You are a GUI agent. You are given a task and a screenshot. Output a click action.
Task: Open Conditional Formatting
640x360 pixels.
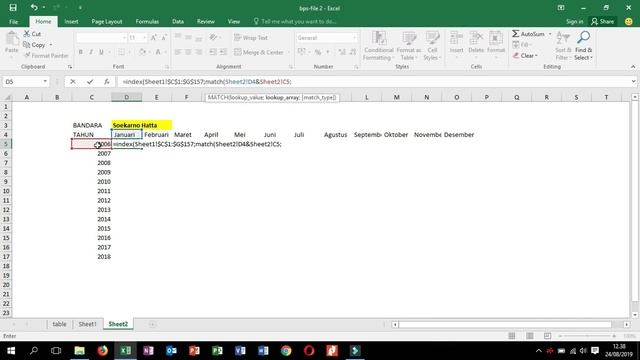(378, 46)
